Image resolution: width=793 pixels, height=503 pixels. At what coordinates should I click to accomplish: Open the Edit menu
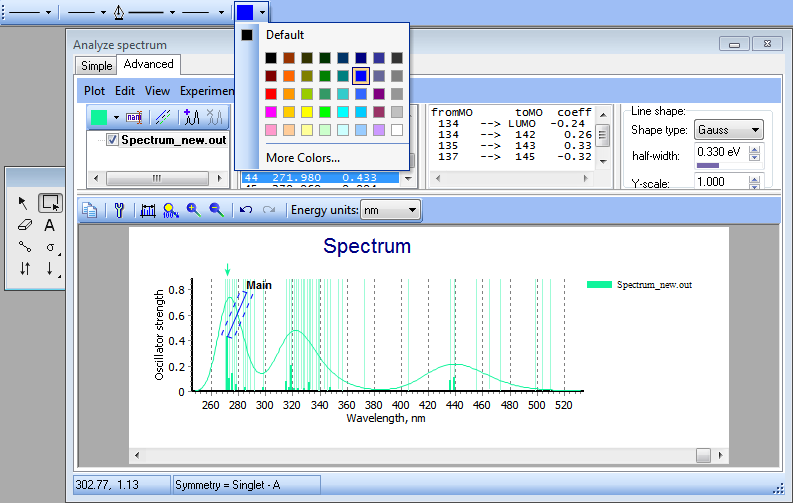pyautogui.click(x=124, y=91)
